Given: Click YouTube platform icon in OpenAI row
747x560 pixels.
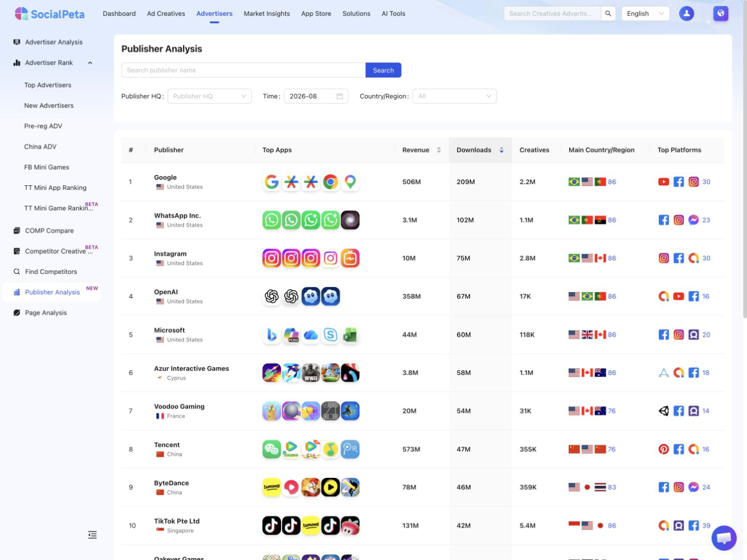Looking at the screenshot, I should pyautogui.click(x=679, y=296).
